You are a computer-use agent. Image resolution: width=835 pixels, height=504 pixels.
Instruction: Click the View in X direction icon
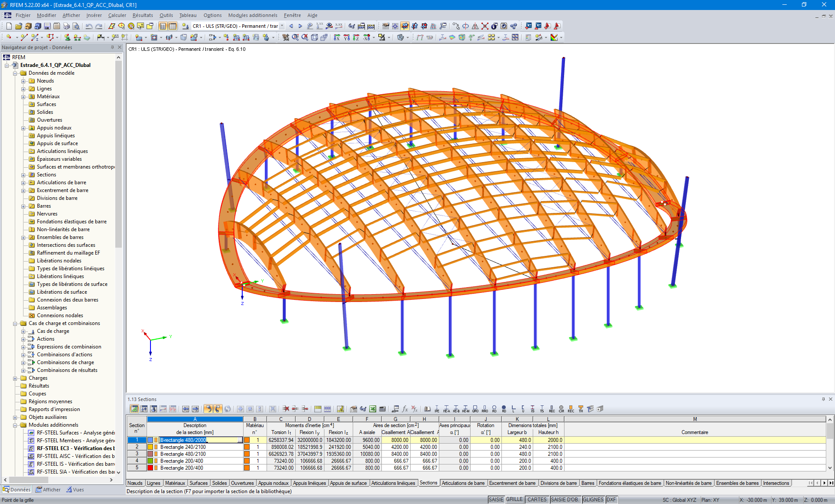[337, 37]
